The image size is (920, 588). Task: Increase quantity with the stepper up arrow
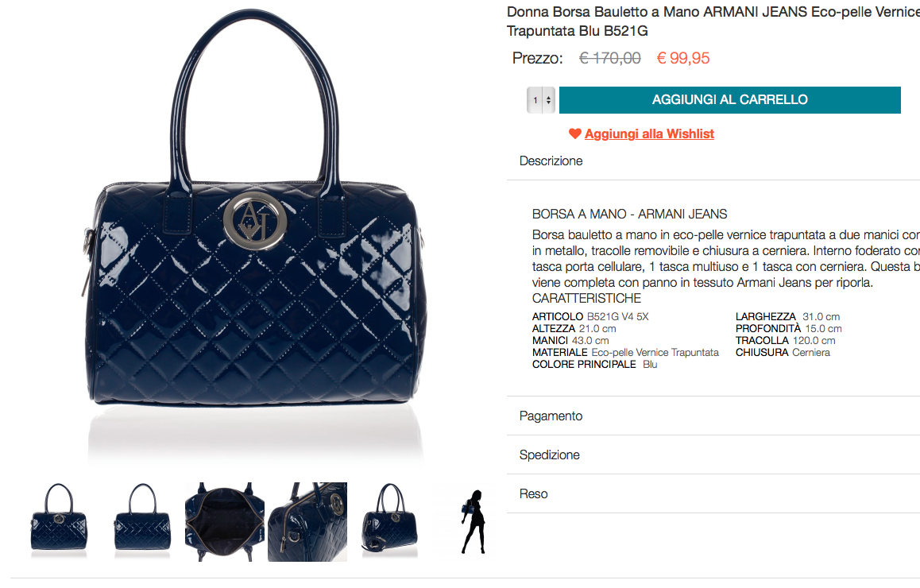click(549, 98)
